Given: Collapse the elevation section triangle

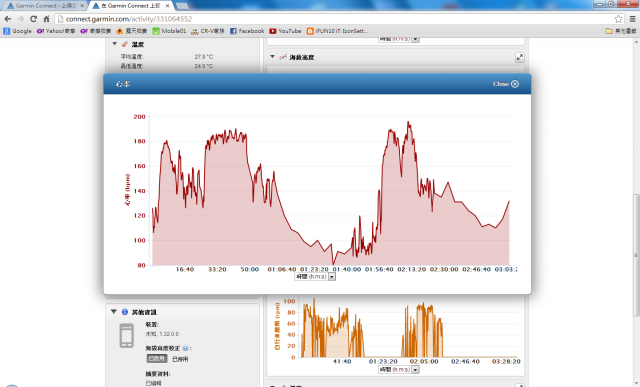Looking at the screenshot, I should (272, 57).
